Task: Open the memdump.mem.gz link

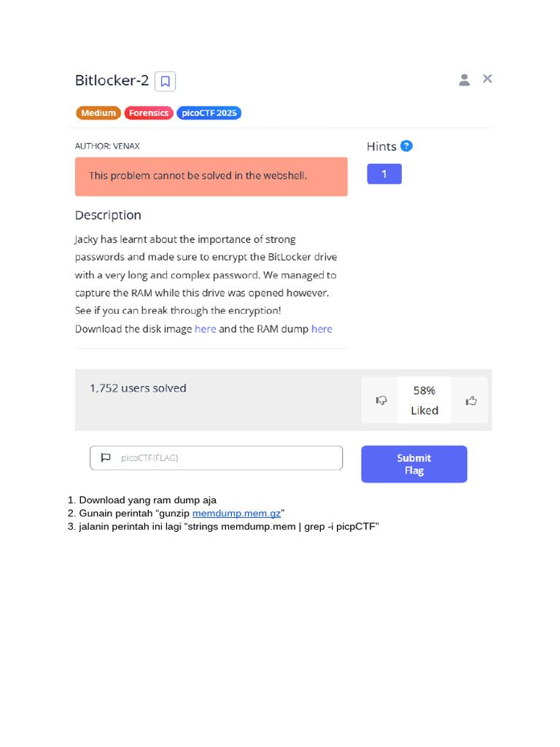Action: click(237, 513)
